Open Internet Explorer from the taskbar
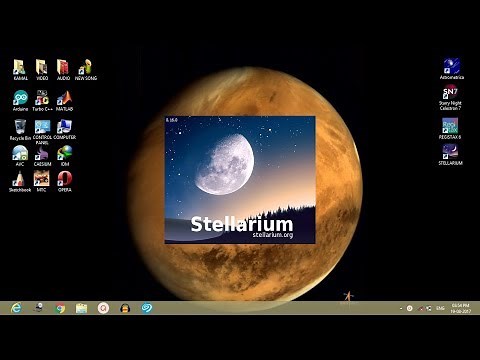Screen dimensions: 480x360 pyautogui.click(x=16, y=308)
